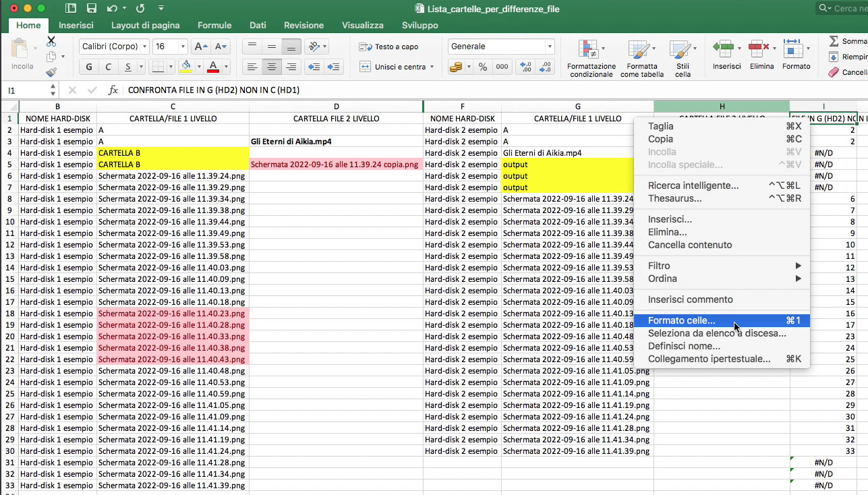Click the Save icon in title bar
This screenshot has height=495, width=868.
click(92, 9)
